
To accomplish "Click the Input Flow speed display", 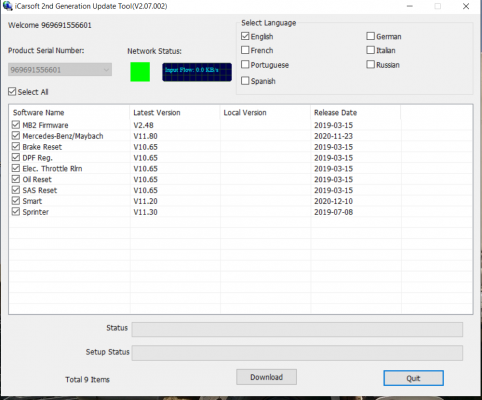I will [x=197, y=72].
